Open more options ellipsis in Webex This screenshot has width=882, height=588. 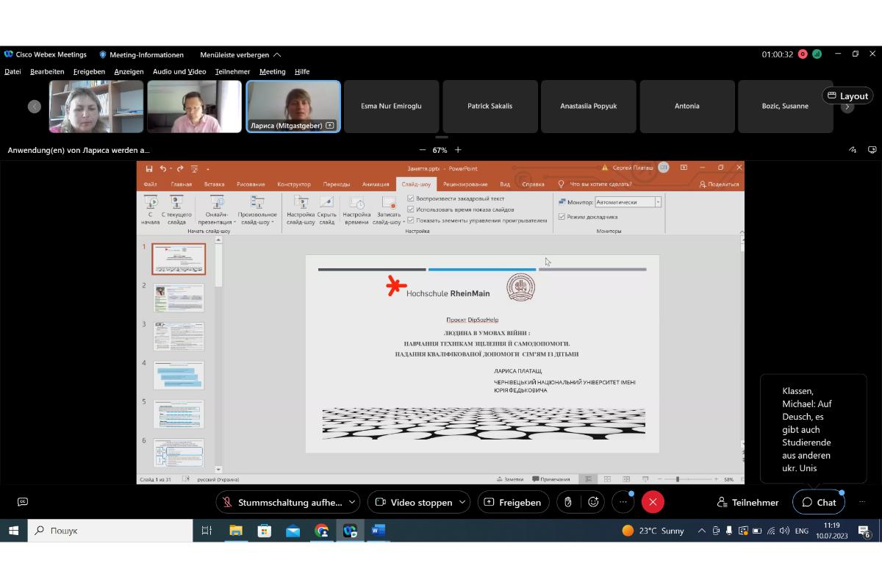coord(623,502)
